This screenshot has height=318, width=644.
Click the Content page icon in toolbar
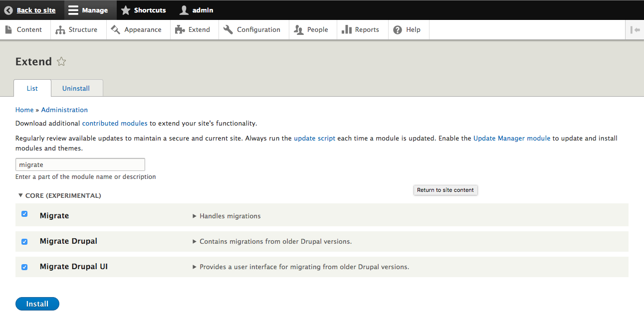8,30
